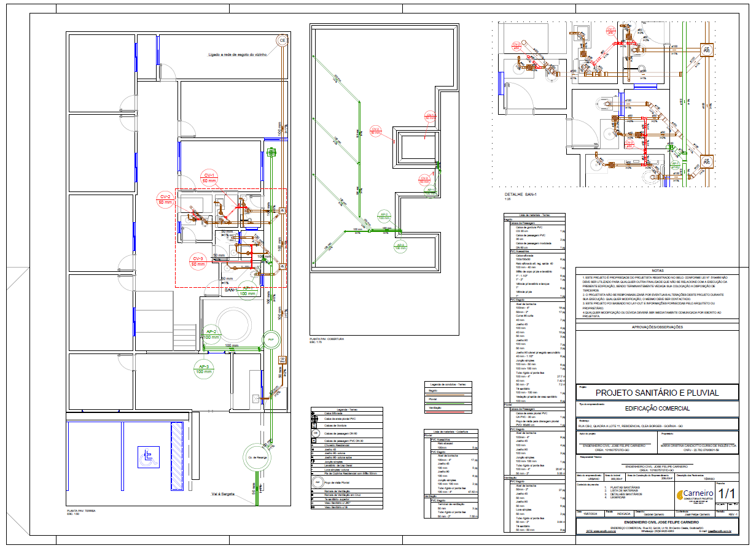756x548 pixels.
Task: Click the PVP circle on ground plan
Action: (x=271, y=339)
